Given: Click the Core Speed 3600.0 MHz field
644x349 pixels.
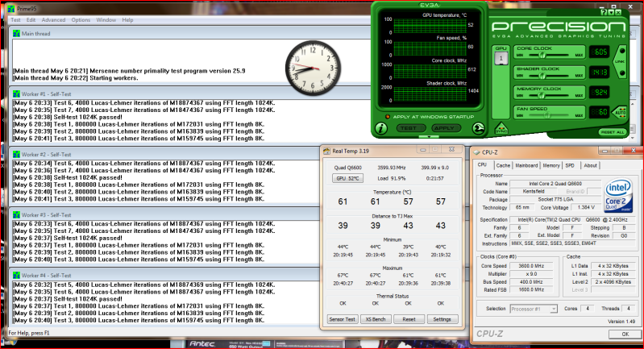Looking at the screenshot, I should (x=531, y=266).
